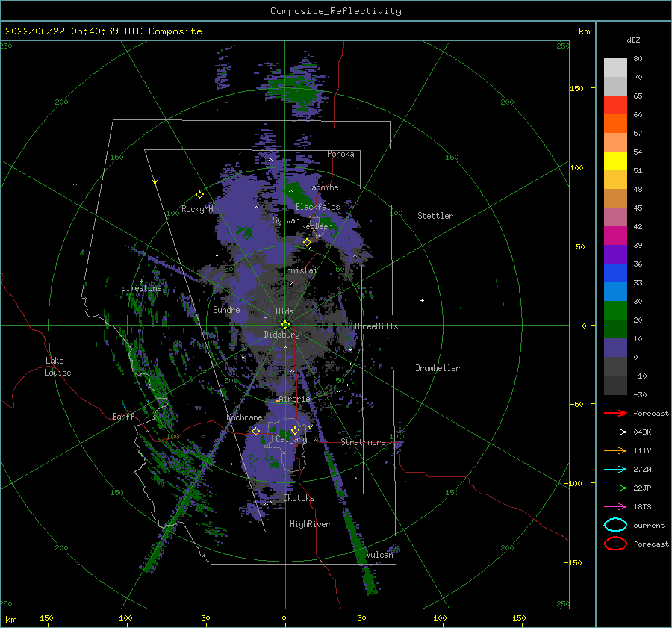The width and height of the screenshot is (672, 628).
Task: Click the Drumheller city label
Action: (x=438, y=368)
